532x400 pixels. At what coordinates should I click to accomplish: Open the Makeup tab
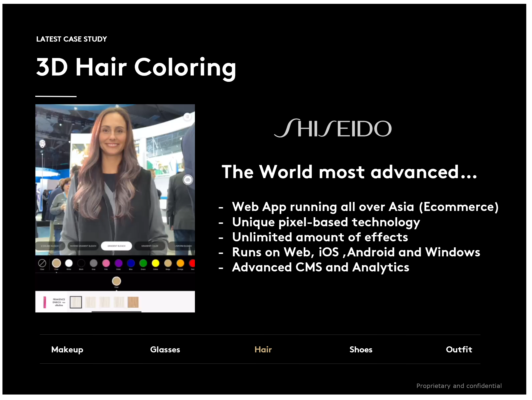[x=67, y=349]
